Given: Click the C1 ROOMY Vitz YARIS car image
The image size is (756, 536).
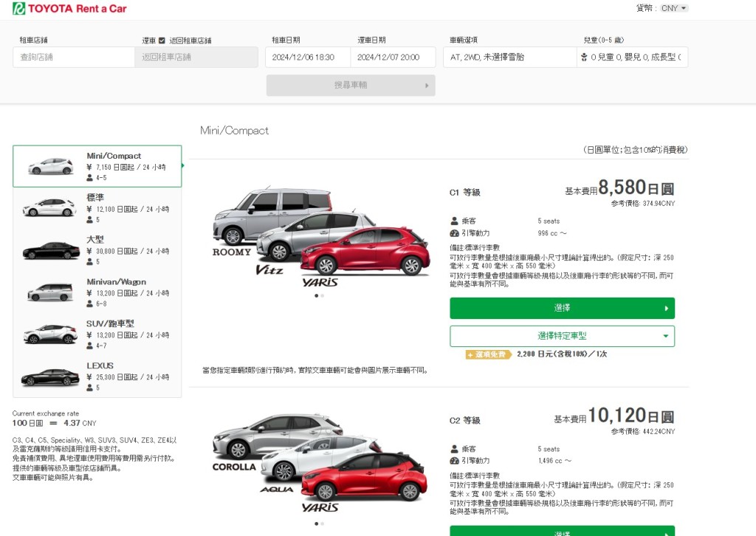Looking at the screenshot, I should 321,238.
